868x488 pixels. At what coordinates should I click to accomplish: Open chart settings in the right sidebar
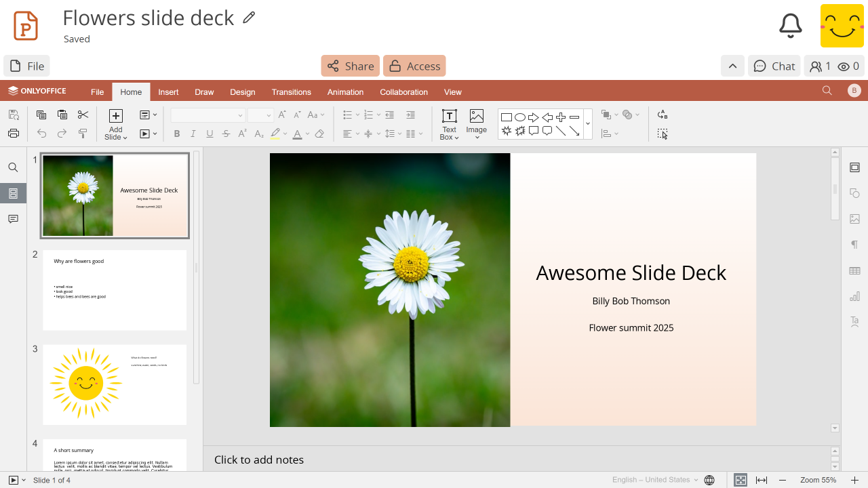click(x=854, y=296)
